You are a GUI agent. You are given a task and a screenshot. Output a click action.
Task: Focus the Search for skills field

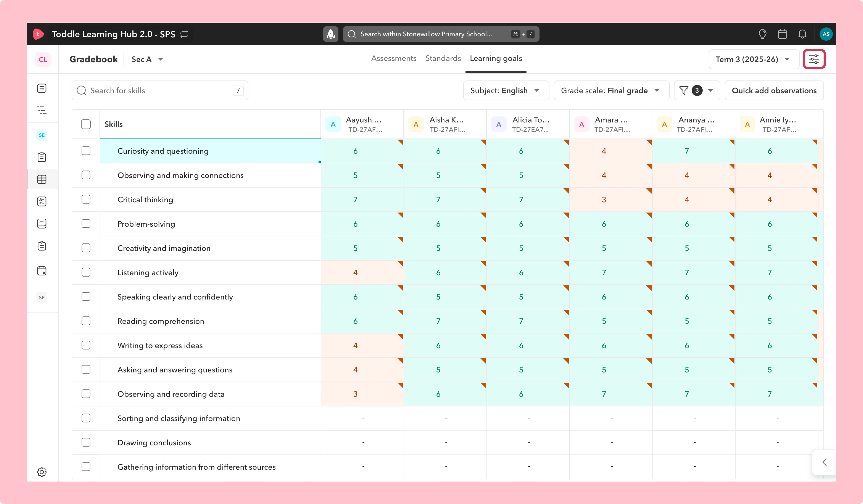click(160, 90)
